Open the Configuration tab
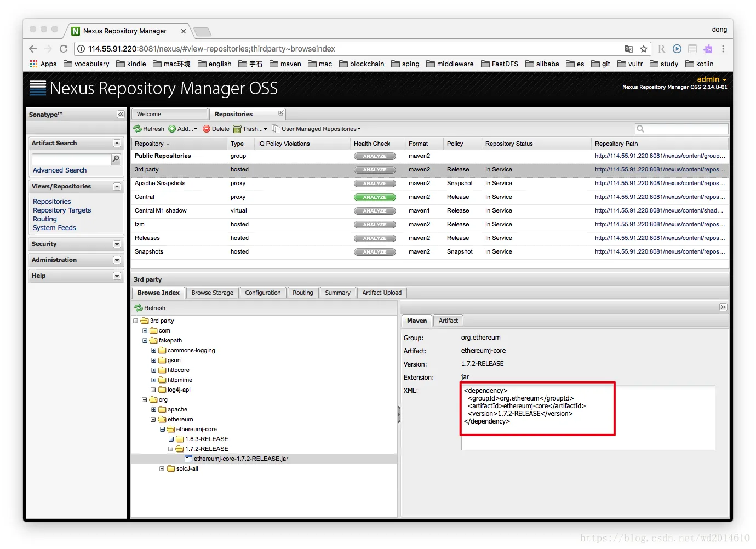 [263, 293]
